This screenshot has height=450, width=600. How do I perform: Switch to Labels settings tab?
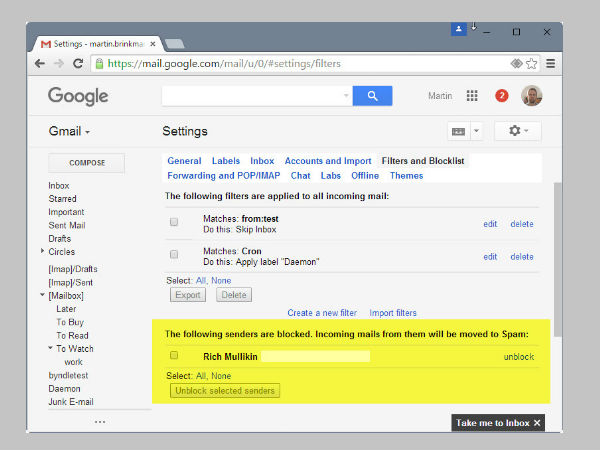pos(226,161)
